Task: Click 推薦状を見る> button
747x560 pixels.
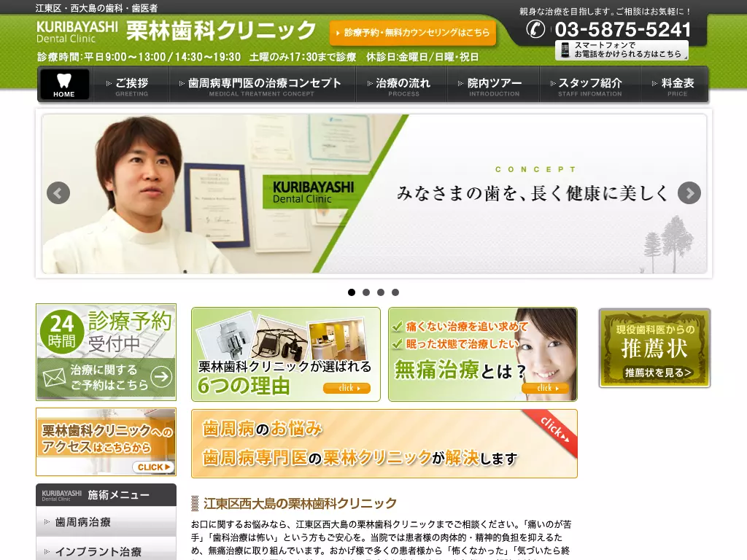Action: [658, 373]
